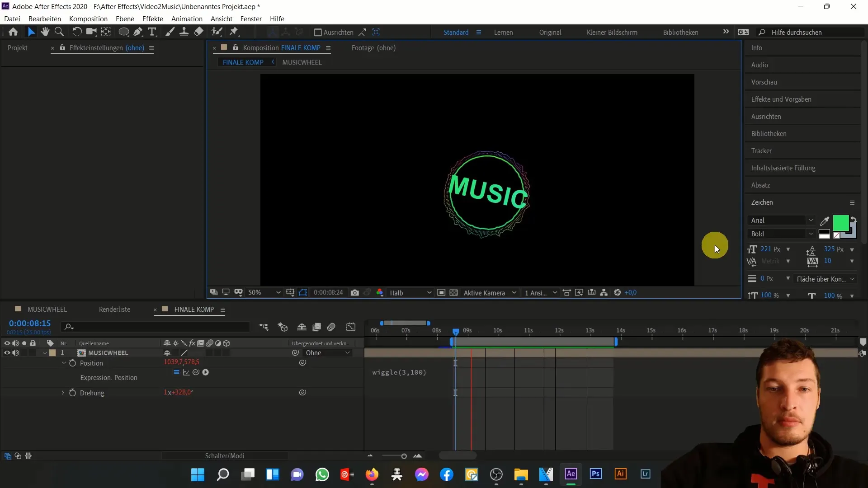Screen dimensions: 868x488
Task: Toggle the enable expression equals sign
Action: coord(176,372)
